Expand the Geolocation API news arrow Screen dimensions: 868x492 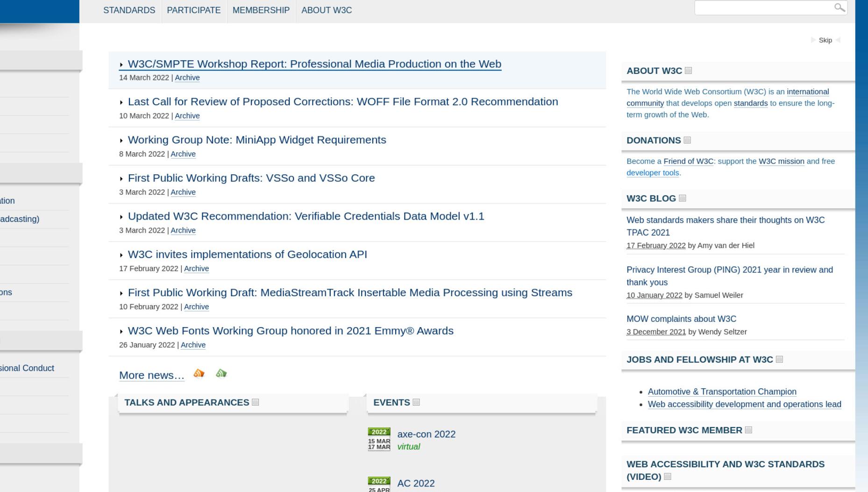click(x=121, y=255)
